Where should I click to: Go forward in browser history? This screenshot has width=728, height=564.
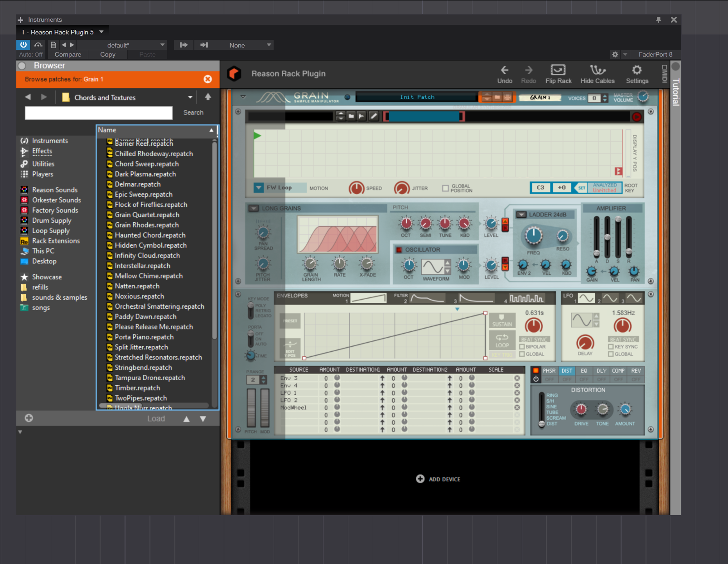44,97
